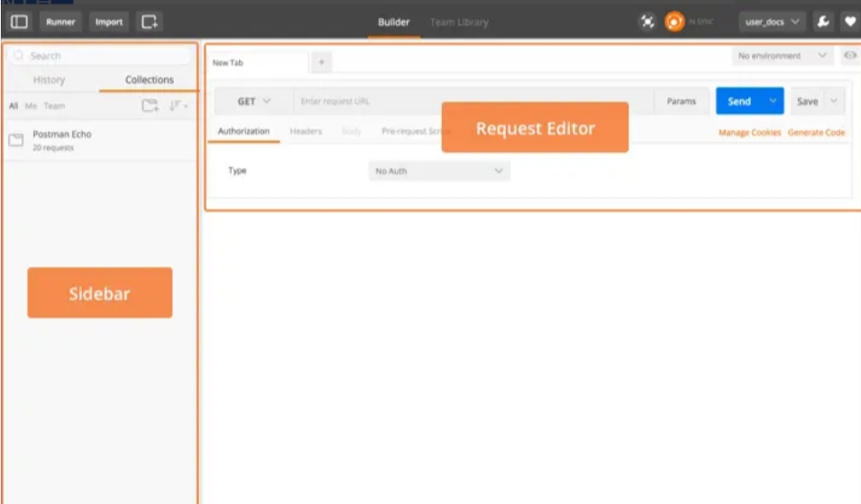Click the Runner button
Viewport: 861px width, 504px height.
[60, 22]
